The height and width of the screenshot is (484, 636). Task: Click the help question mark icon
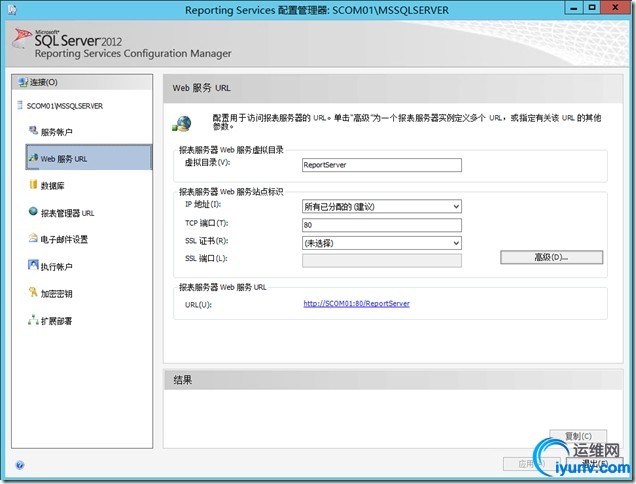tap(20, 465)
